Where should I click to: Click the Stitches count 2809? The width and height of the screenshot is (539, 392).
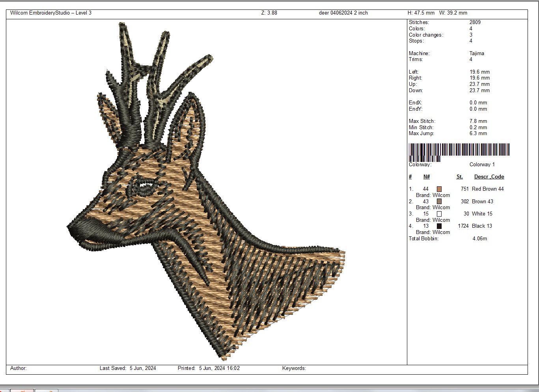pos(475,22)
